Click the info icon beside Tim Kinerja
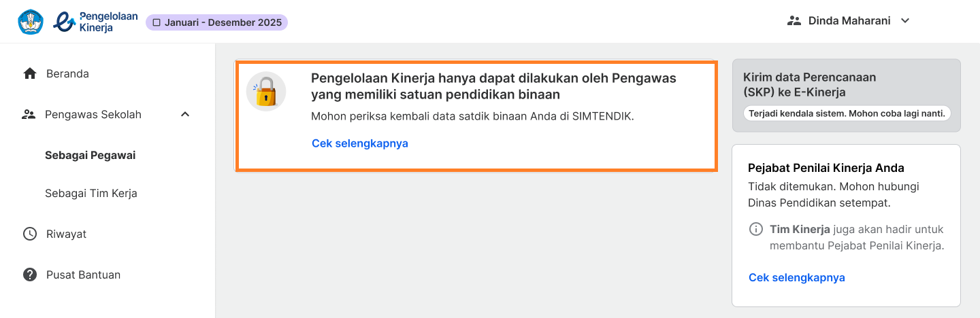This screenshot has width=980, height=318. pos(755,229)
